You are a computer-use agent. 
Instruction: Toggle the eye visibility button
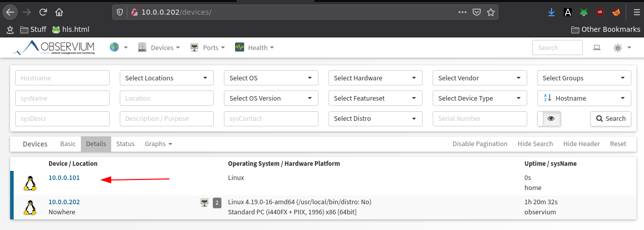551,119
